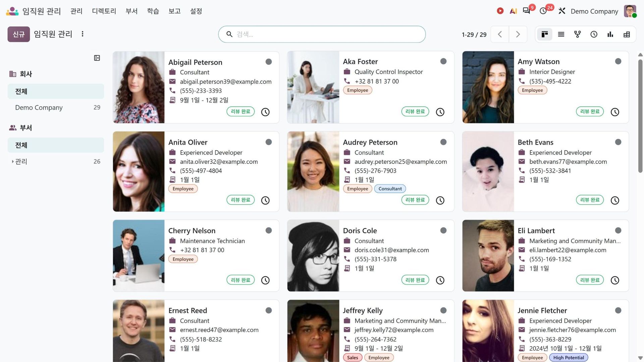This screenshot has height=362, width=644.
Task: Select 전체 under 부서 section
Action: tap(56, 145)
